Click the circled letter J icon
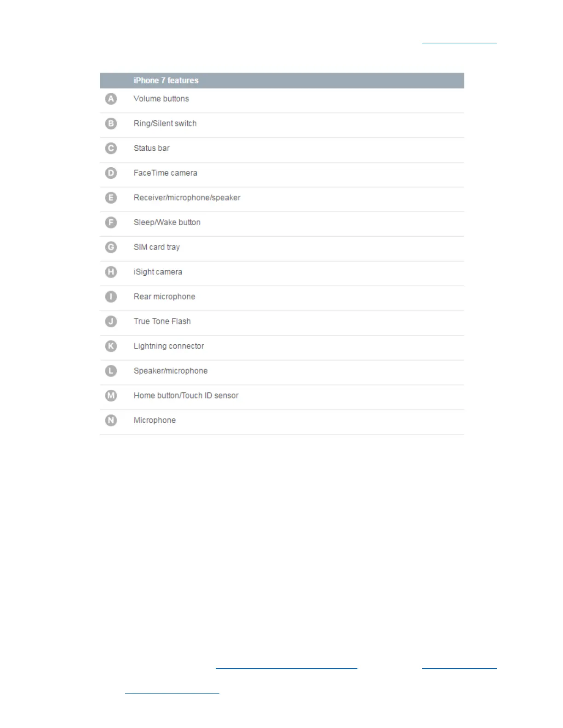563x728 pixels. (x=111, y=321)
